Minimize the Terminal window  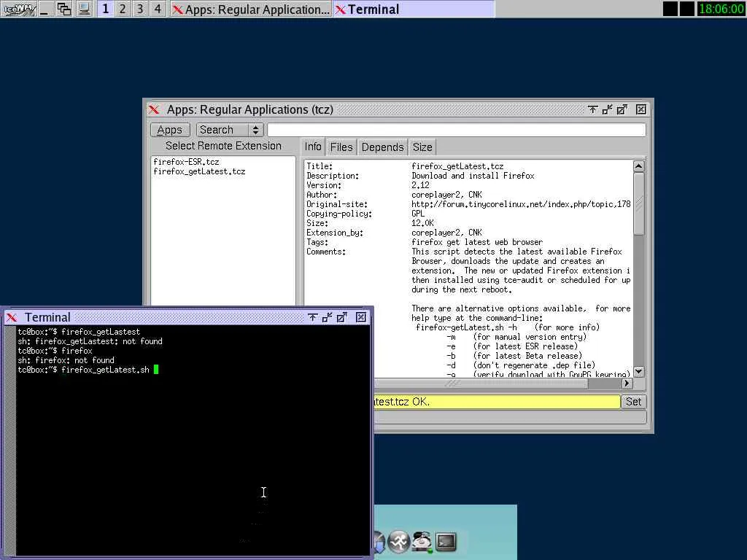coord(328,318)
